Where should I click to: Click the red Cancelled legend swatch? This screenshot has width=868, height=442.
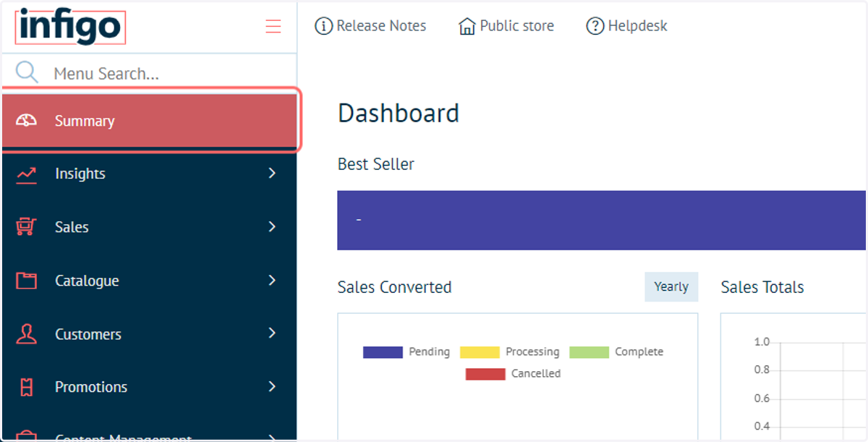485,374
